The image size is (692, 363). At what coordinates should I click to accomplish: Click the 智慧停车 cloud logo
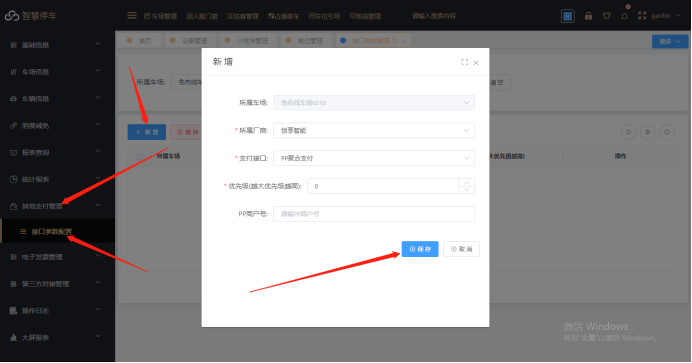pos(30,16)
